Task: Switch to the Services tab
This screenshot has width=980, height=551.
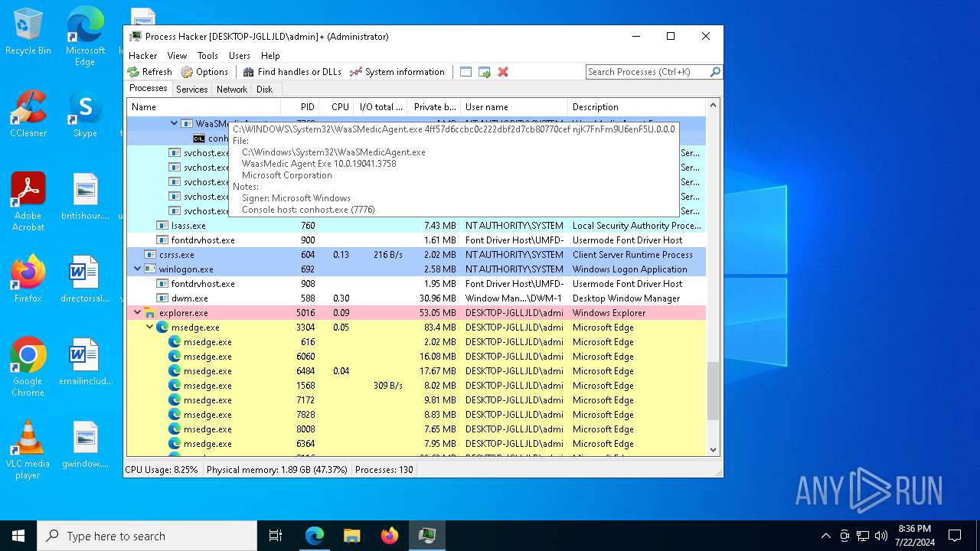Action: pyautogui.click(x=191, y=90)
